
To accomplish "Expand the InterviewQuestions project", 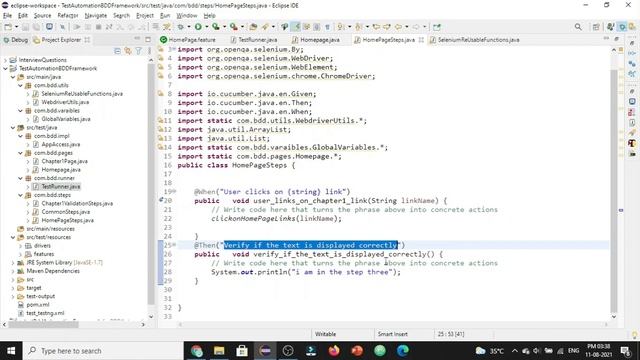I will click(5, 60).
